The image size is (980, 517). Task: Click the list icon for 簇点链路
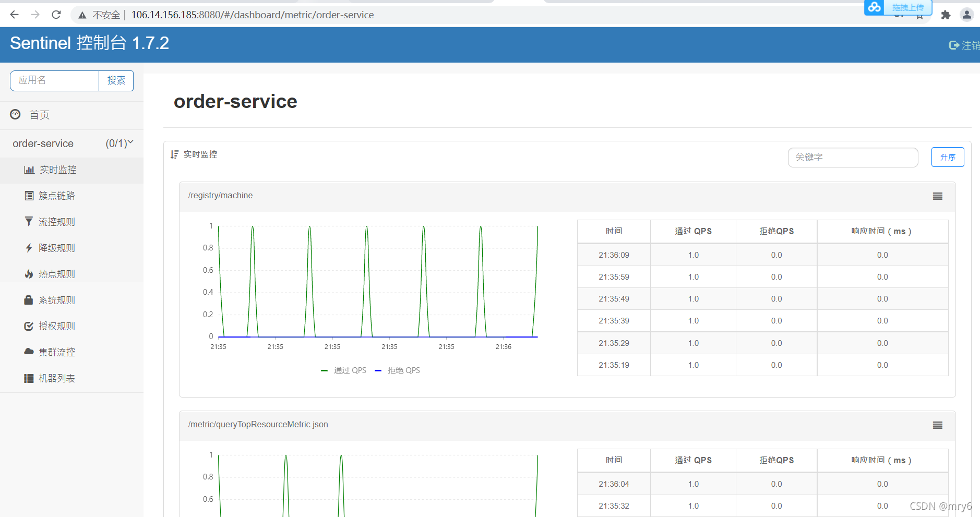click(29, 196)
